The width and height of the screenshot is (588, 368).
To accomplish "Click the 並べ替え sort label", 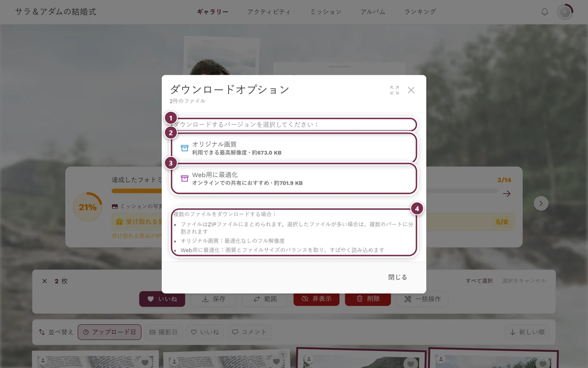I will click(x=56, y=332).
